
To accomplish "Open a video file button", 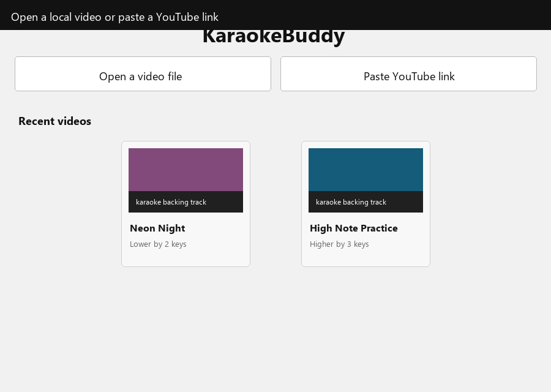I will pyautogui.click(x=143, y=74).
